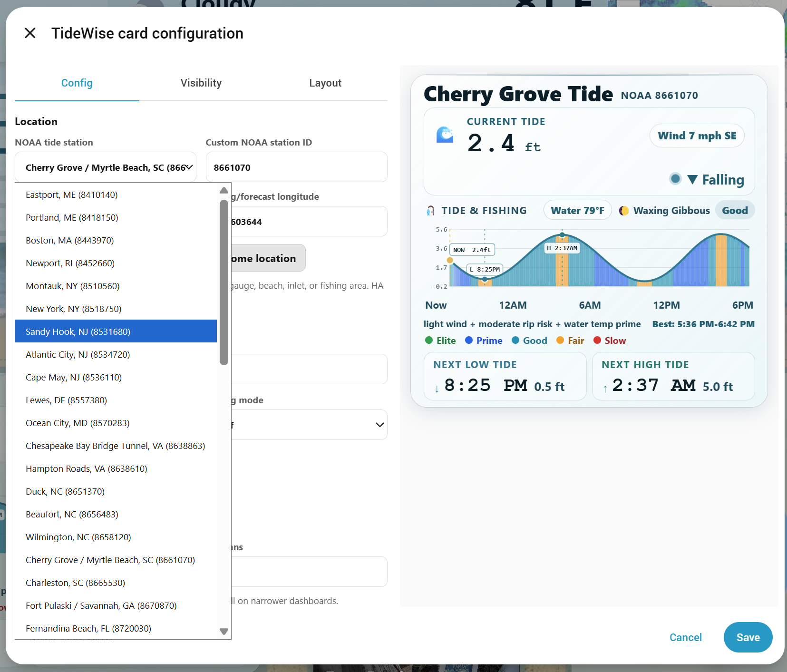Click the teal Good legend dot
Screen dimensions: 787x672
coord(515,340)
